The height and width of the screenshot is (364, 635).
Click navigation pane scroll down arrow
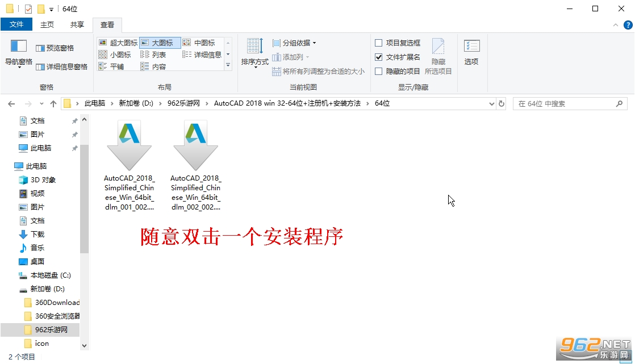[x=84, y=345]
